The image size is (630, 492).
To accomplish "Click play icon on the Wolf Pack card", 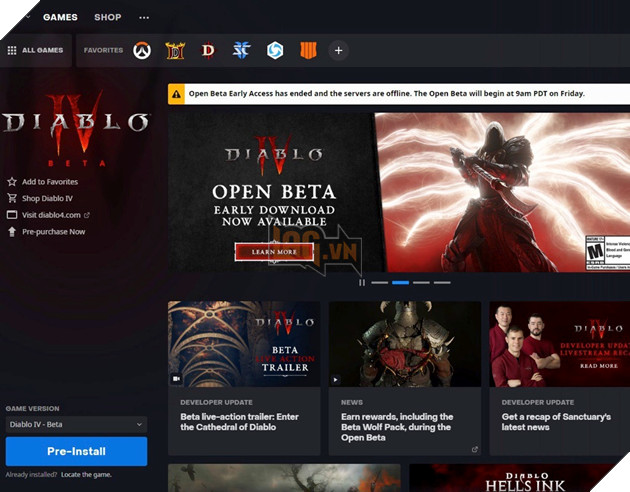I will tap(336, 379).
